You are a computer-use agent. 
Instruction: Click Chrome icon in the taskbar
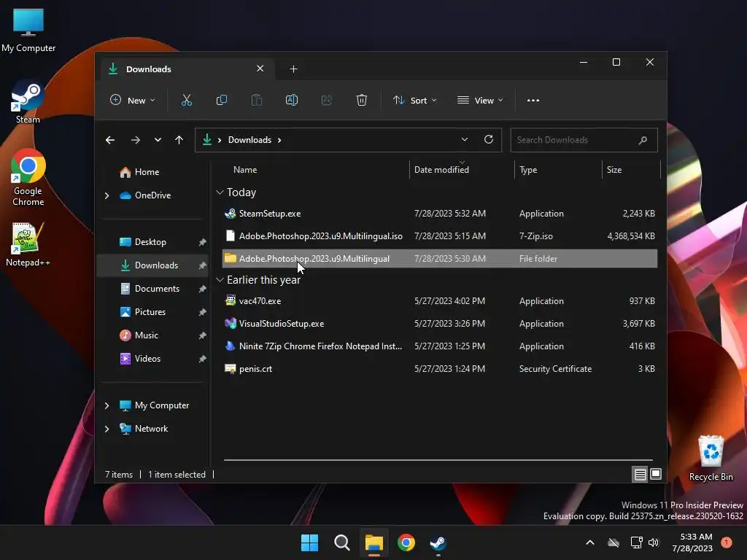406,542
